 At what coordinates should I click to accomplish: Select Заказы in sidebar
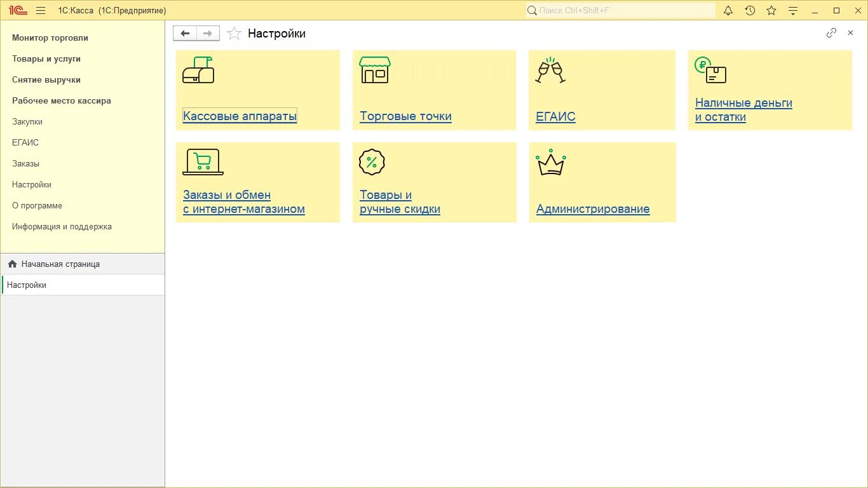25,164
